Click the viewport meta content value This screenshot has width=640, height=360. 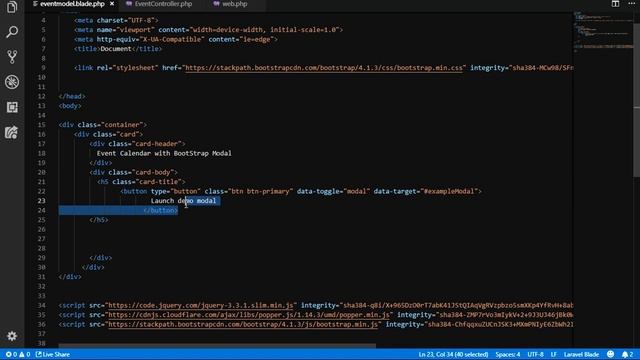264,30
